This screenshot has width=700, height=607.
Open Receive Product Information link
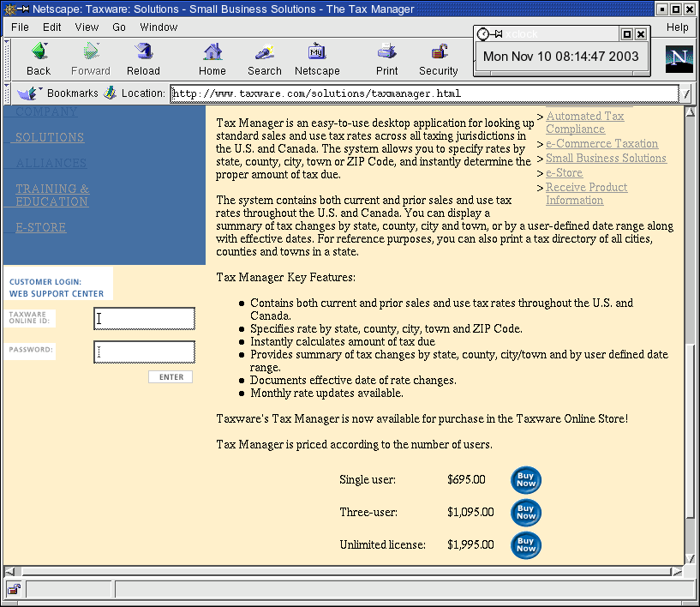586,194
